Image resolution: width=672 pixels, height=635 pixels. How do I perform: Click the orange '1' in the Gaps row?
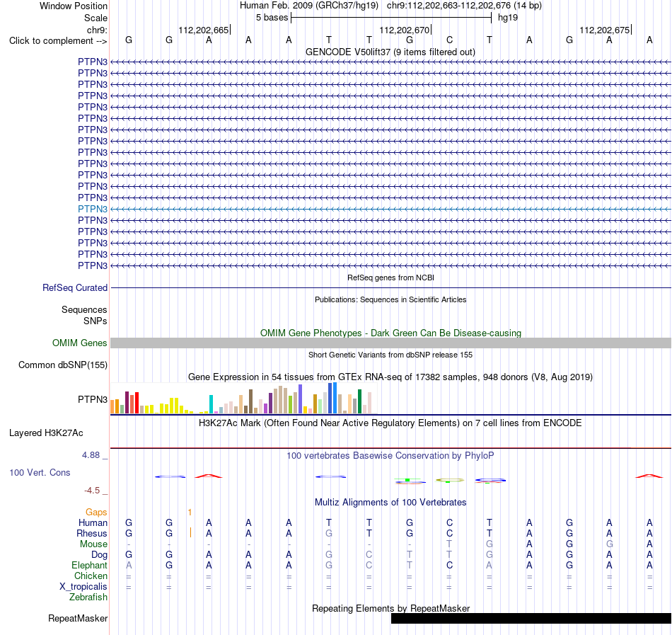[190, 513]
